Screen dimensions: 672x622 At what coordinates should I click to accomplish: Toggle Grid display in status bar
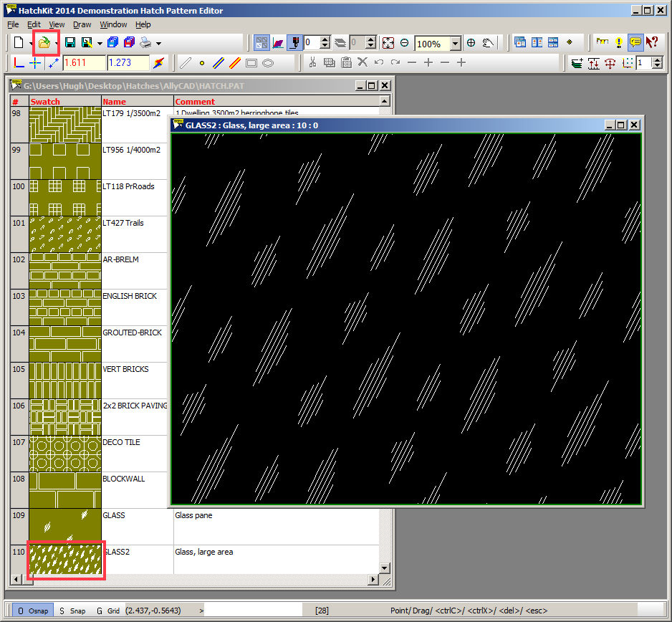pos(108,611)
